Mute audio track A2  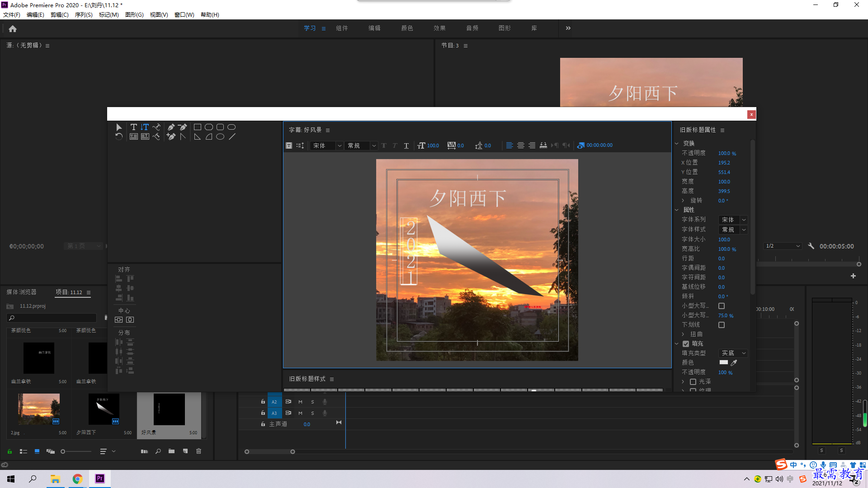(300, 402)
